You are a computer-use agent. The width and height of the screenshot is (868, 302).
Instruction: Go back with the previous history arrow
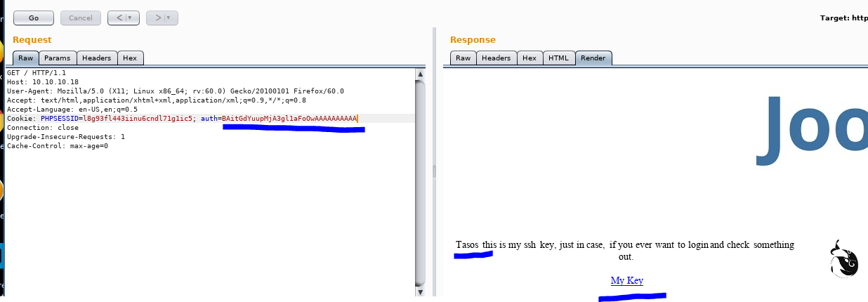(x=118, y=18)
